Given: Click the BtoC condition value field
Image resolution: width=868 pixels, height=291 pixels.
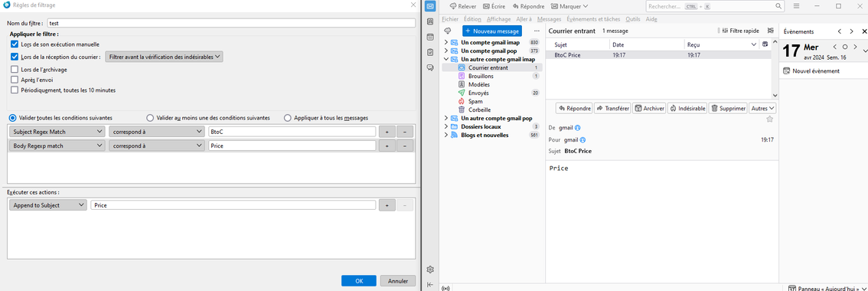Looking at the screenshot, I should coord(292,132).
